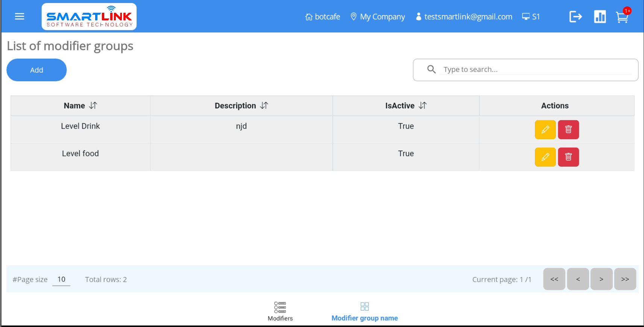This screenshot has width=644, height=327.
Task: Edit the Level Drink modifier group
Action: [x=545, y=130]
